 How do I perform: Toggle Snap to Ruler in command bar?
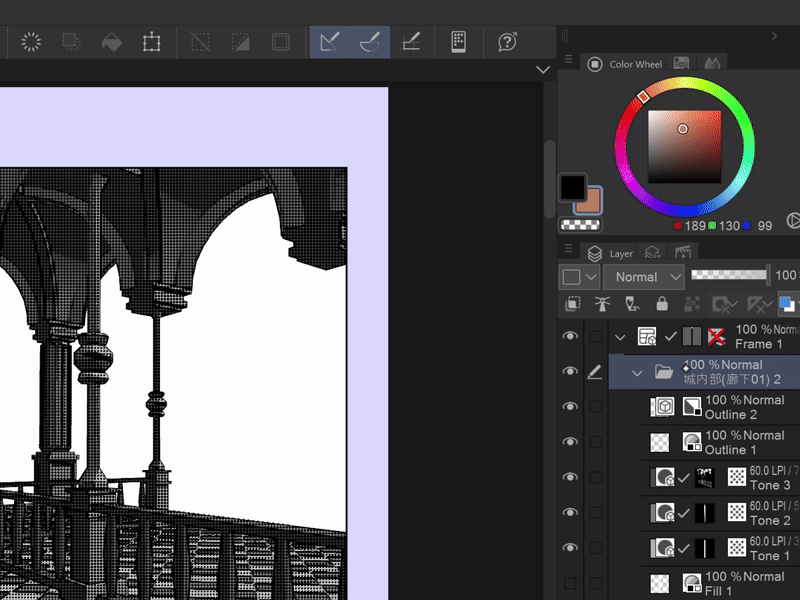[328, 42]
